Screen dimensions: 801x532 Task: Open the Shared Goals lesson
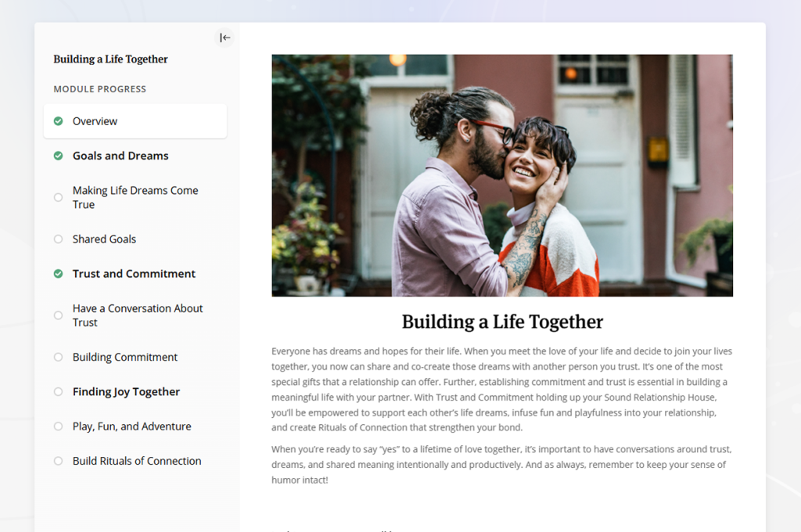coord(104,239)
